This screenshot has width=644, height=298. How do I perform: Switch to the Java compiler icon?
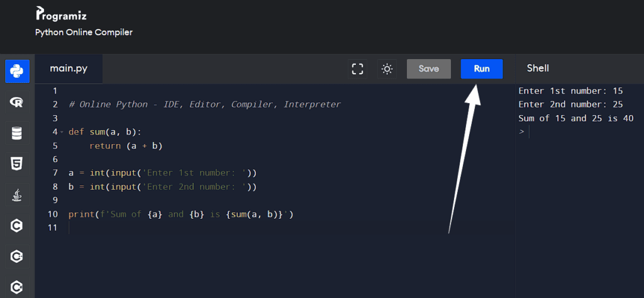(17, 195)
